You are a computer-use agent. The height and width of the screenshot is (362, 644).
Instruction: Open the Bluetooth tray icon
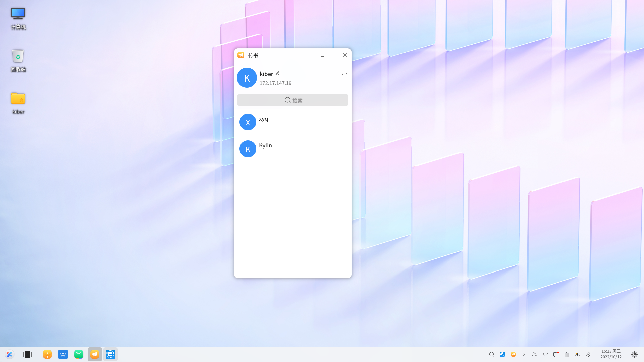(x=588, y=354)
